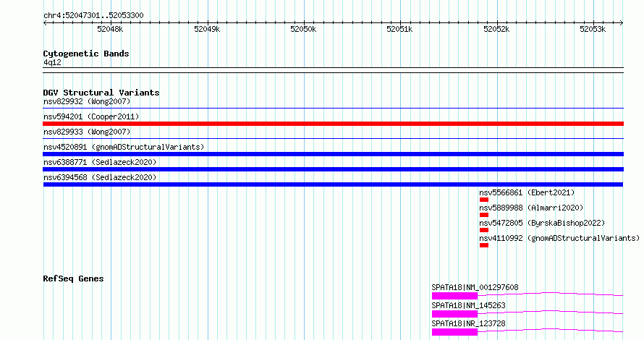Click the red bar for nsv594201

point(333,124)
